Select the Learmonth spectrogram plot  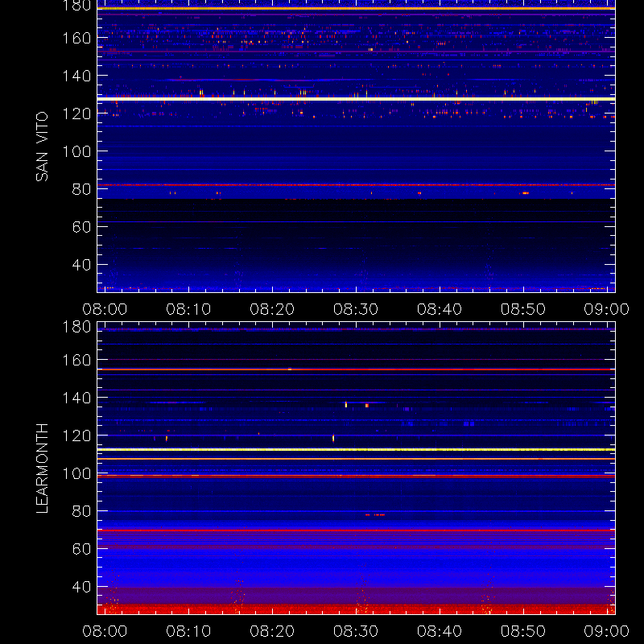(356, 469)
